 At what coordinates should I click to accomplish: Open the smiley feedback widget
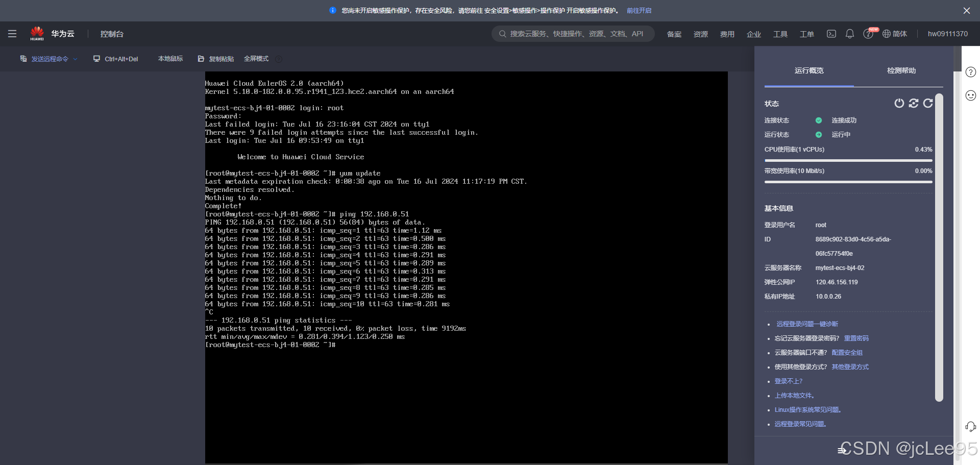pos(971,95)
